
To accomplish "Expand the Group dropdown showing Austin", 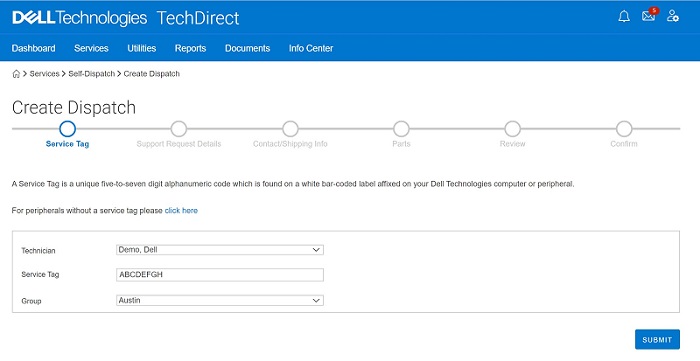I will pyautogui.click(x=220, y=301).
